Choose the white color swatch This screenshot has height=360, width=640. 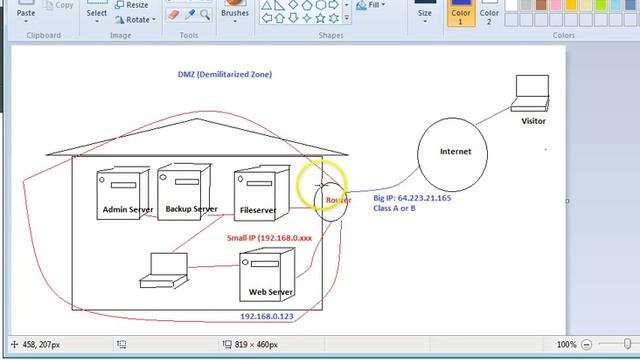(x=511, y=5)
